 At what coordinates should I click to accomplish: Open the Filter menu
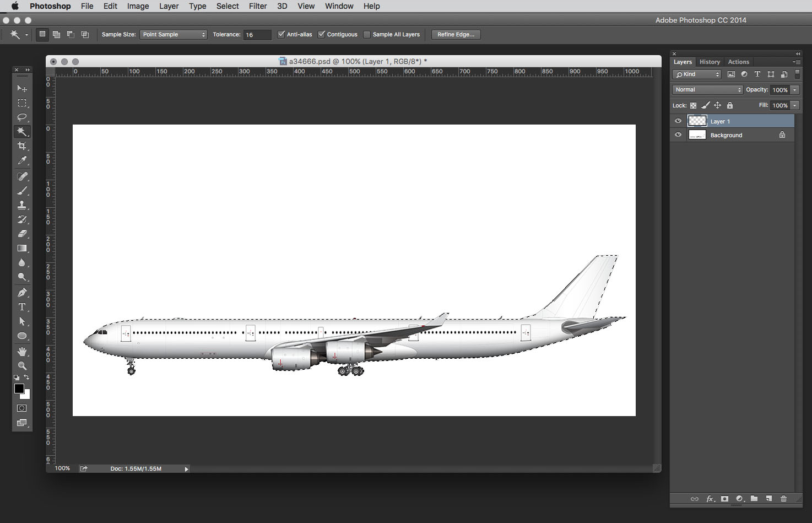pyautogui.click(x=257, y=6)
